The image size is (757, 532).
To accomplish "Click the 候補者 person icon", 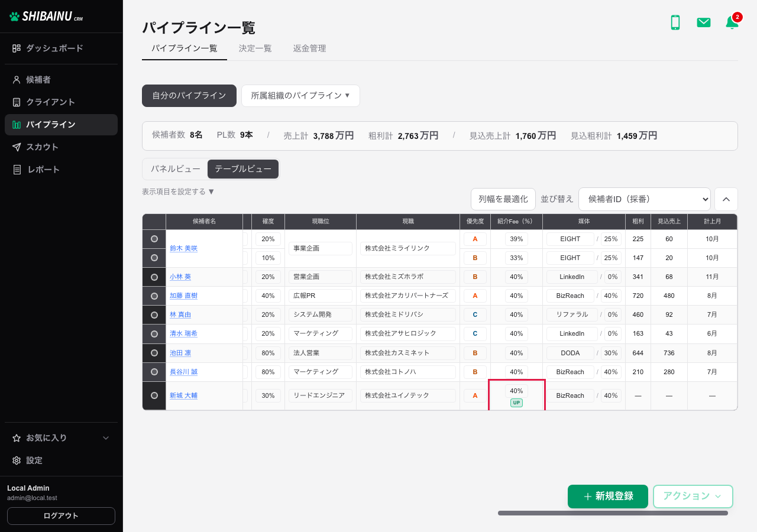I will coord(17,80).
